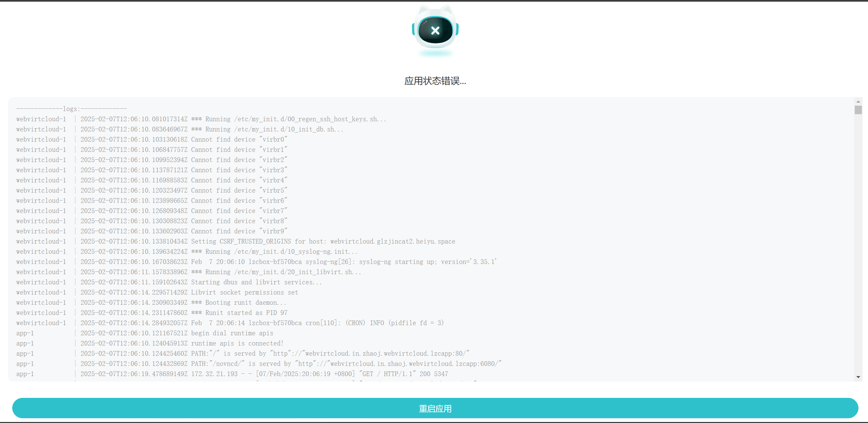The height and width of the screenshot is (423, 868).
Task: Click log line Cannot find device "virbr2"
Action: (x=152, y=160)
